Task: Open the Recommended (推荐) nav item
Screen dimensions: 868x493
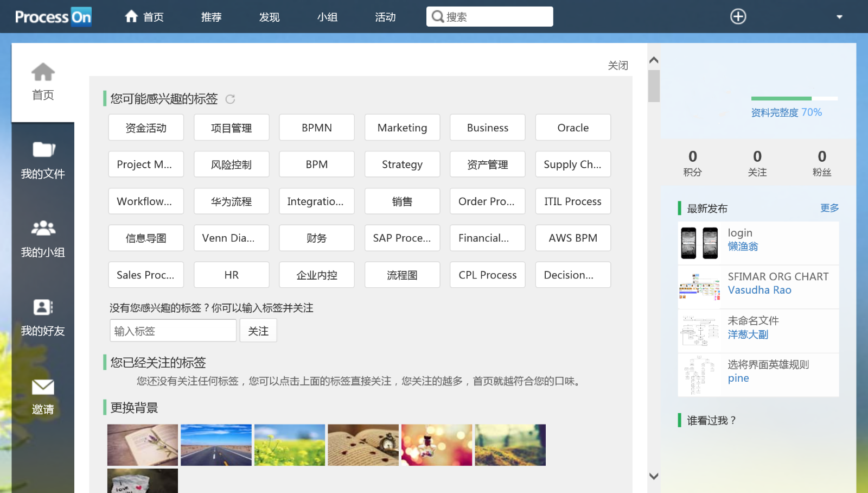Action: (211, 17)
